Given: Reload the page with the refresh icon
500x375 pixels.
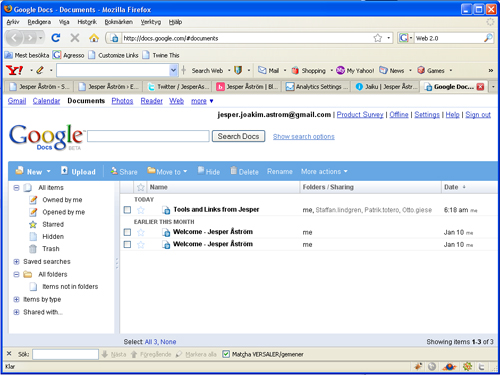Looking at the screenshot, I should tap(56, 38).
